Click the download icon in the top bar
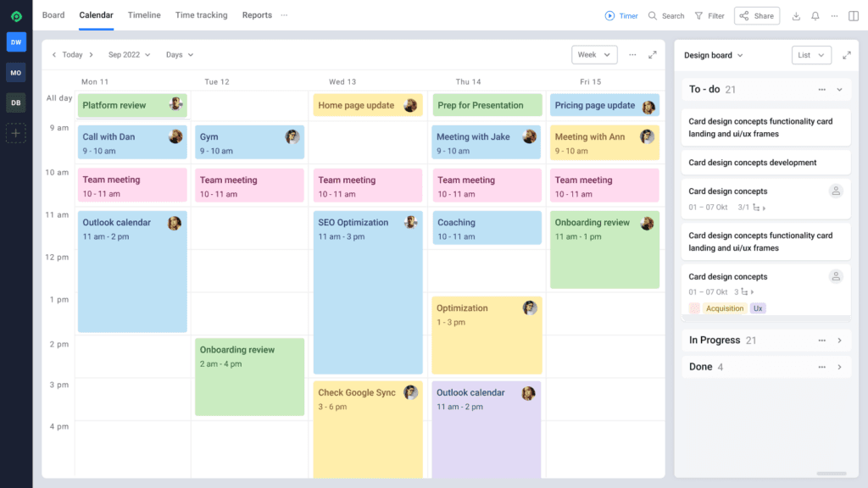The width and height of the screenshot is (868, 488). pos(795,15)
